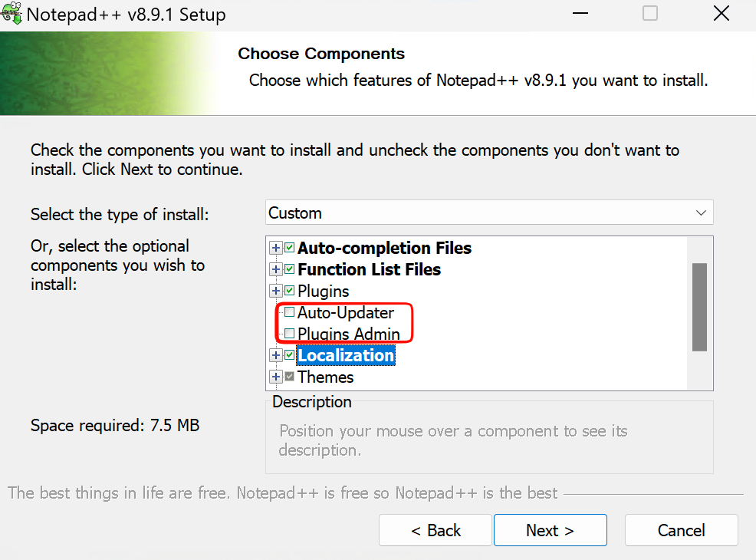Image resolution: width=756 pixels, height=560 pixels.
Task: Expand the Themes tree node
Action: coord(276,377)
